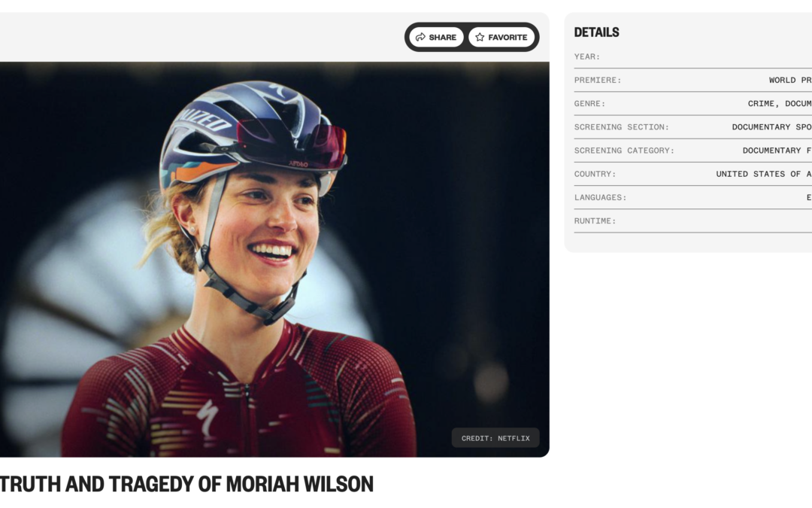
Task: Open the Documentary Spotlight section value
Action: coord(771,127)
